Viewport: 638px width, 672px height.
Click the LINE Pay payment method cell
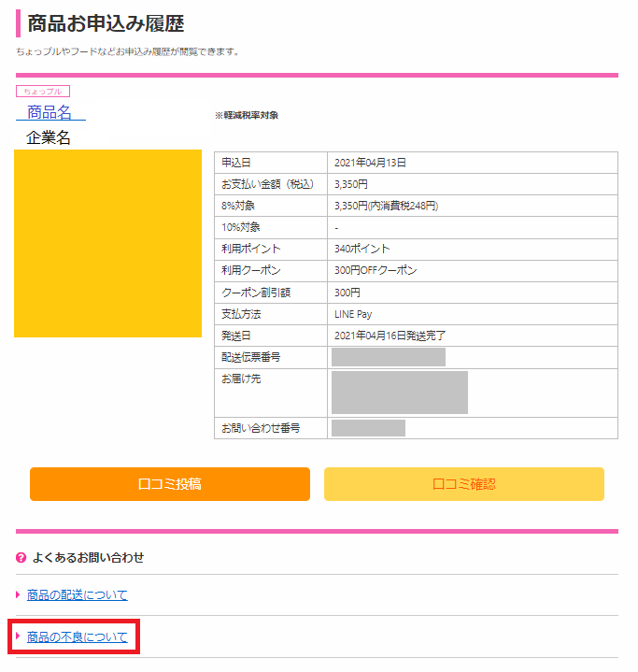472,314
